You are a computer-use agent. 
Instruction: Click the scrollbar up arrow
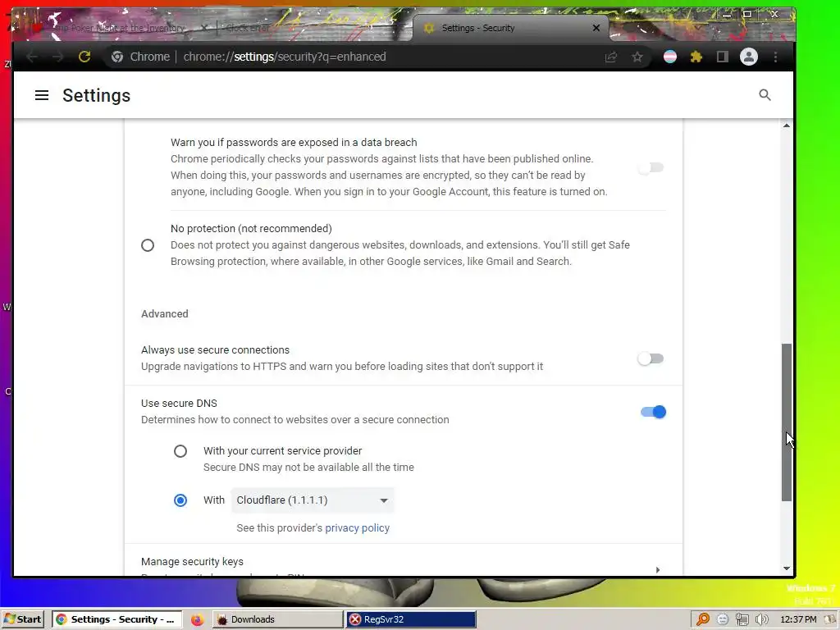787,126
